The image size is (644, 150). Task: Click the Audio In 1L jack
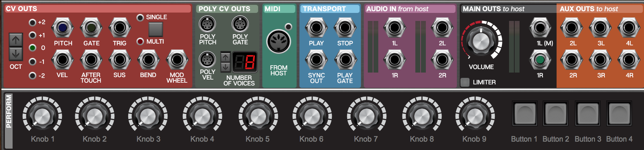click(x=395, y=28)
